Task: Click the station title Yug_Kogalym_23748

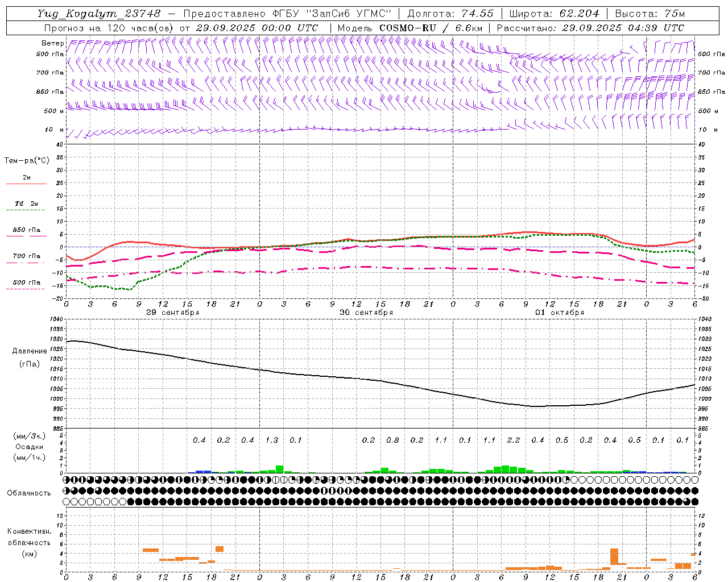Action: 99,14
